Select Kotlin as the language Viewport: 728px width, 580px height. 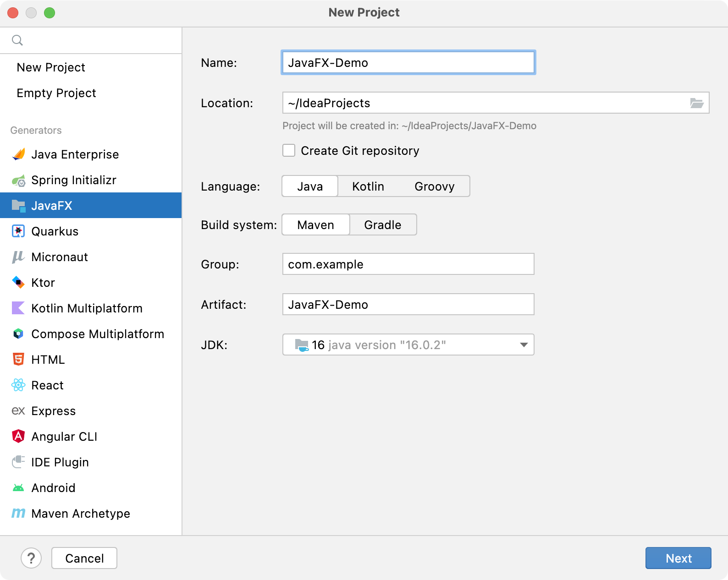368,186
